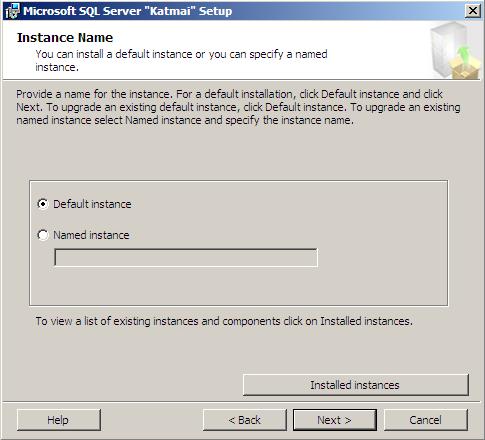Open Help for this setup page
485x440 pixels.
pos(58,420)
